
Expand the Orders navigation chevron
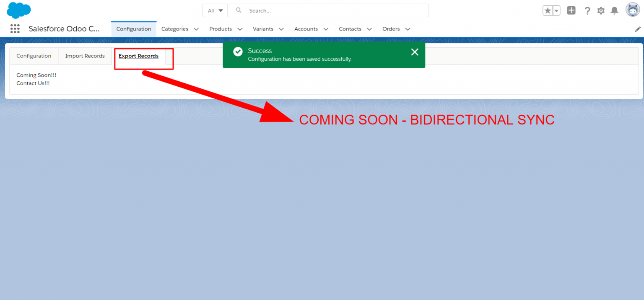[x=408, y=29]
